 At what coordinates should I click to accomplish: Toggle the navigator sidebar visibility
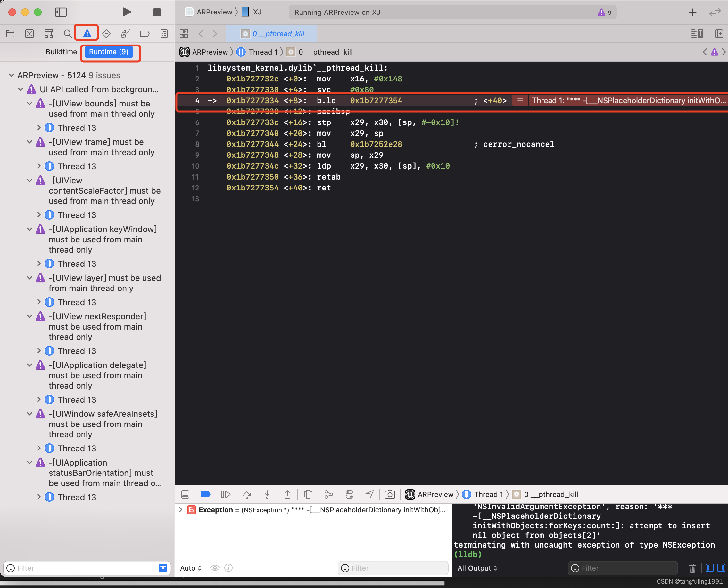coord(61,12)
